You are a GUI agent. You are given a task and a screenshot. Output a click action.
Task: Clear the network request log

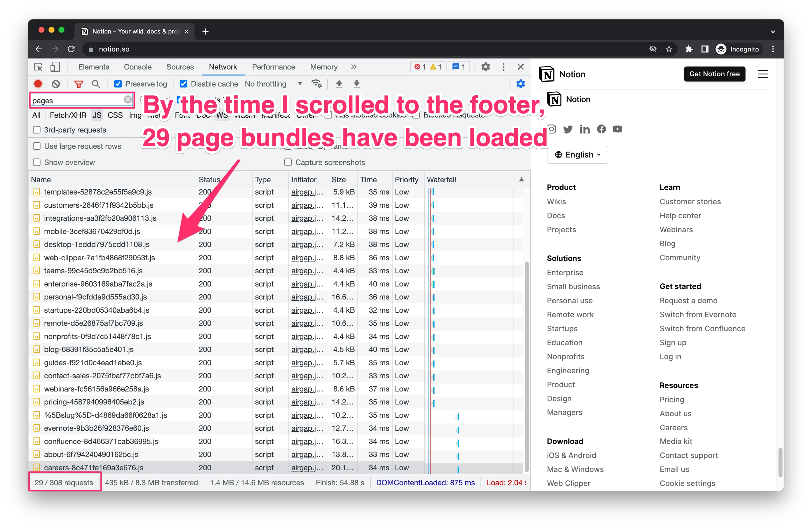pos(55,83)
